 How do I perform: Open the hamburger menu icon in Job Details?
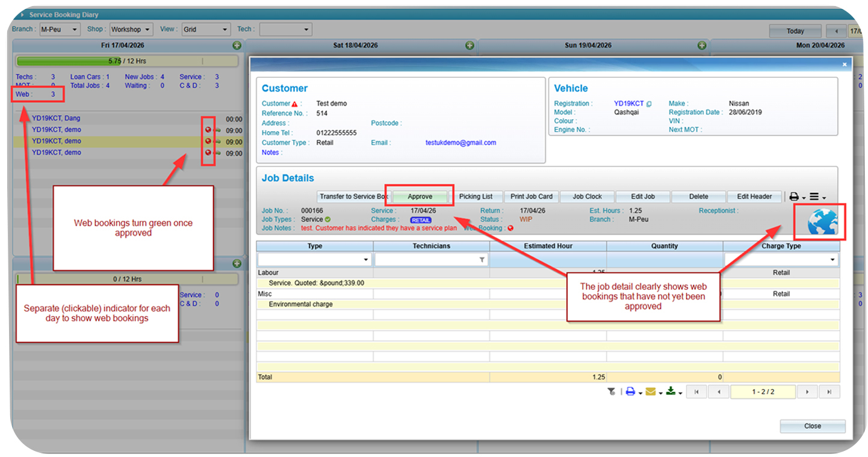(814, 197)
